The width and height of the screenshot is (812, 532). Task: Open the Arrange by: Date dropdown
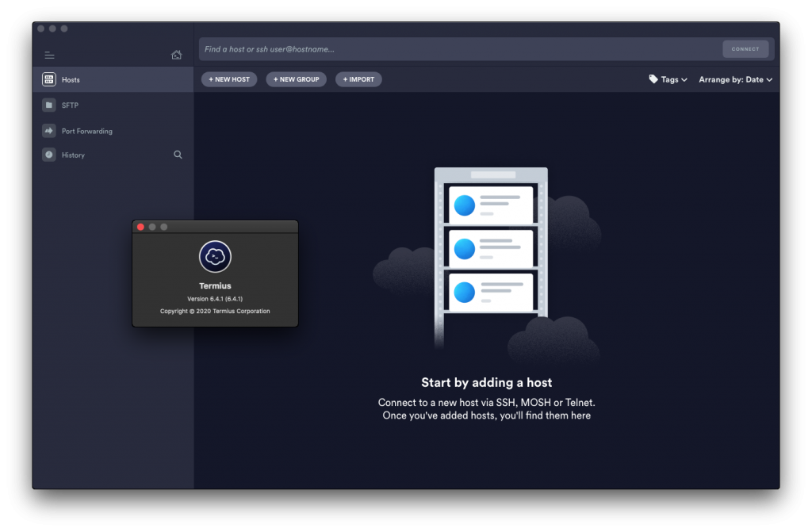tap(735, 79)
